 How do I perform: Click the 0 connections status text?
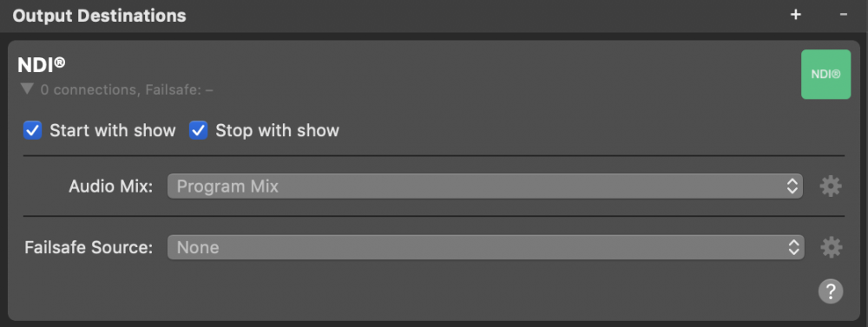127,89
